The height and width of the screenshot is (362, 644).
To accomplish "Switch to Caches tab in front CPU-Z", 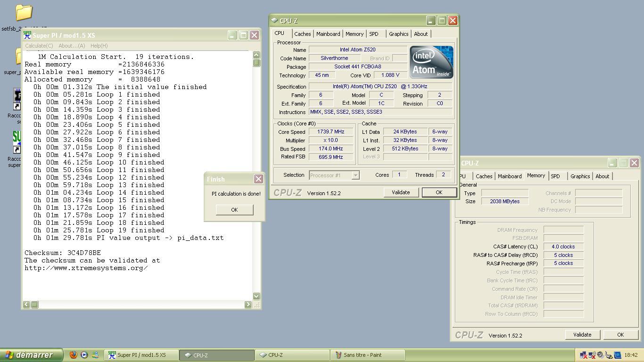I will (x=303, y=34).
